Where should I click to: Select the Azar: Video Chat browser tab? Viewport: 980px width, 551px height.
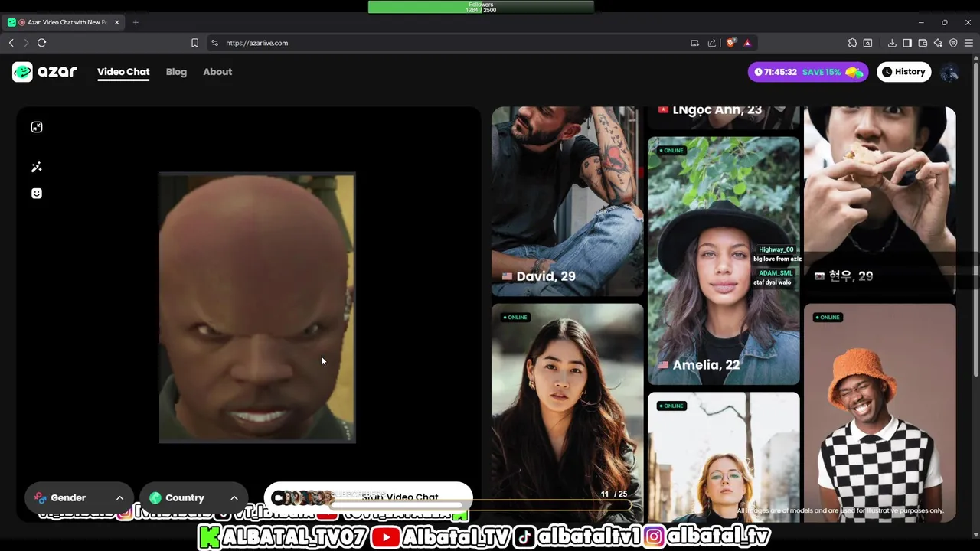65,22
